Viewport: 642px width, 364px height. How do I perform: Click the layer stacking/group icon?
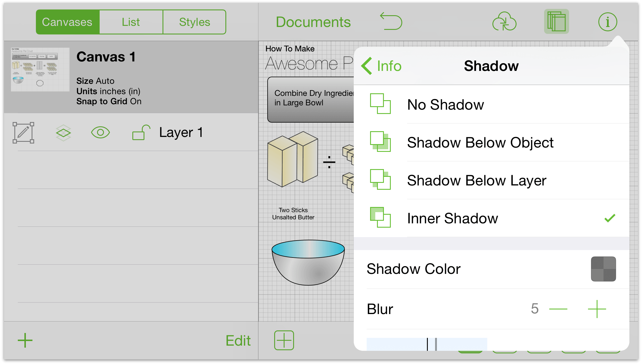pyautogui.click(x=62, y=132)
